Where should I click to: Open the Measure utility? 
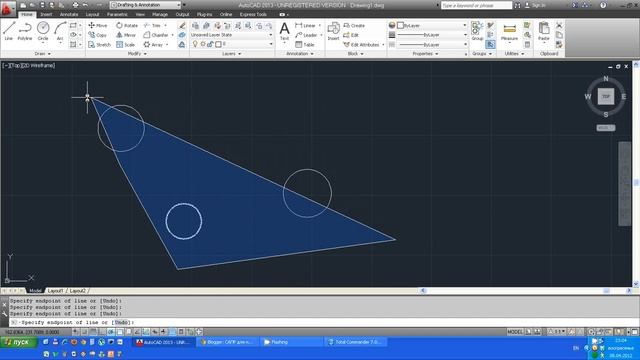[509, 32]
